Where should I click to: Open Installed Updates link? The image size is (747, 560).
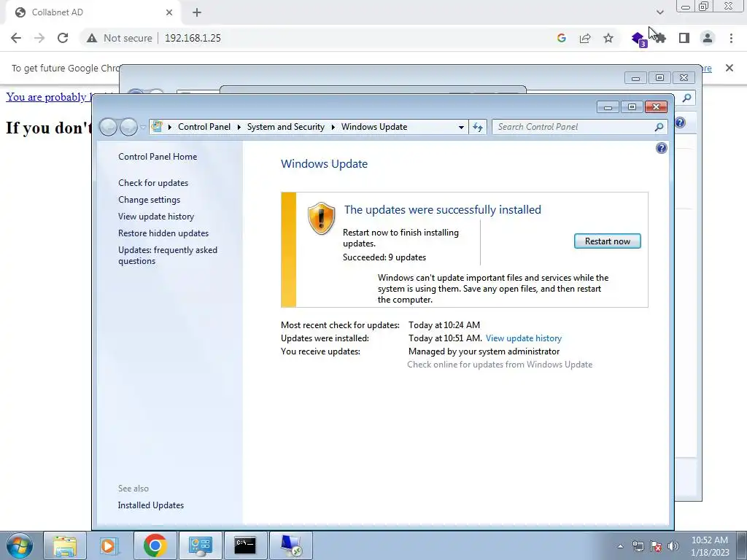150,505
